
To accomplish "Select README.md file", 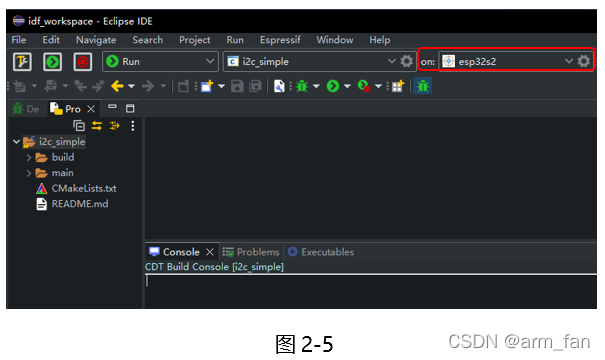I will click(x=80, y=204).
